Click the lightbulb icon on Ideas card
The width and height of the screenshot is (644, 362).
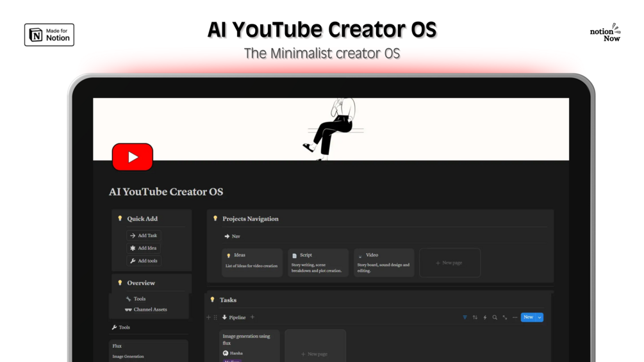pos(229,255)
